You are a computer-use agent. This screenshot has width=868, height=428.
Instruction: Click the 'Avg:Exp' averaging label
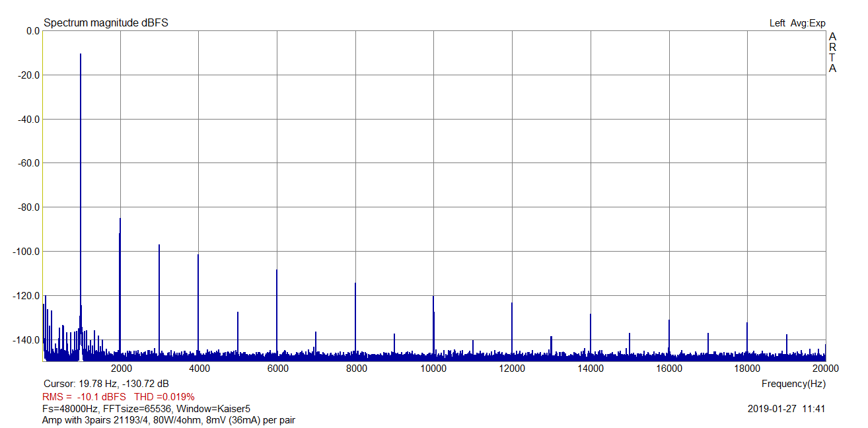pyautogui.click(x=808, y=23)
